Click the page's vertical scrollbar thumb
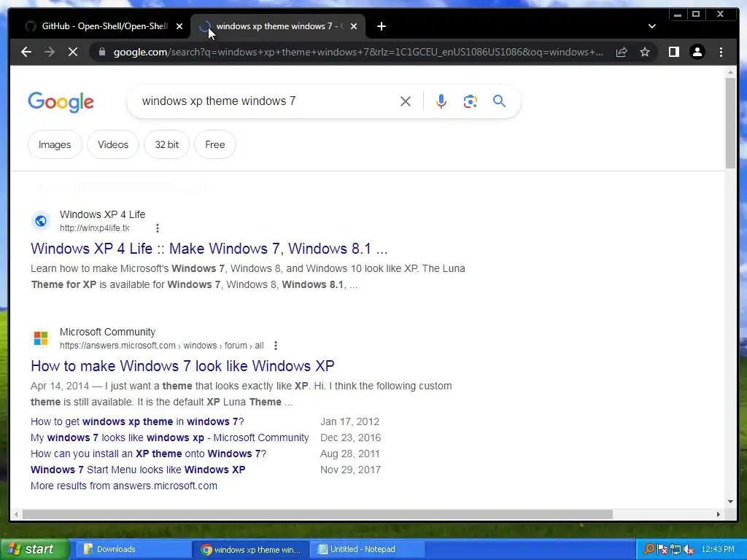747x560 pixels. (730, 122)
